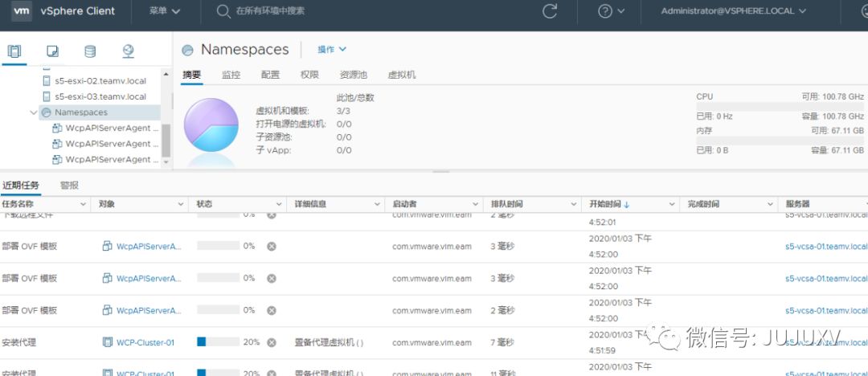Click the vm vSphere Client logo
Image resolution: width=868 pixels, height=376 pixels.
point(63,11)
